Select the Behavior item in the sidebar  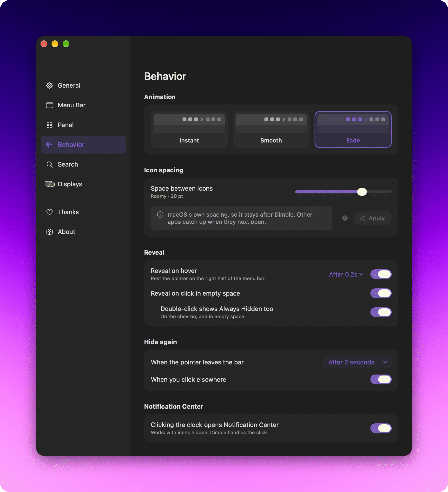(83, 145)
